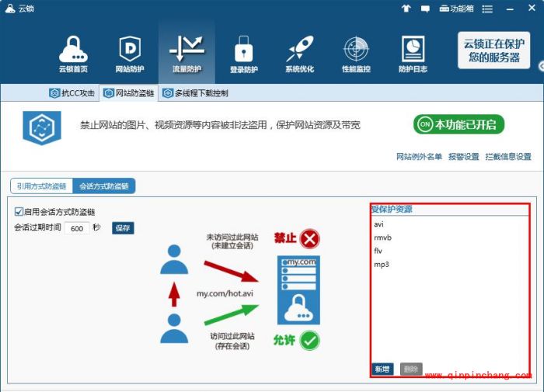Open the list menu icon in title bar
This screenshot has width=544, height=392.
pyautogui.click(x=487, y=9)
